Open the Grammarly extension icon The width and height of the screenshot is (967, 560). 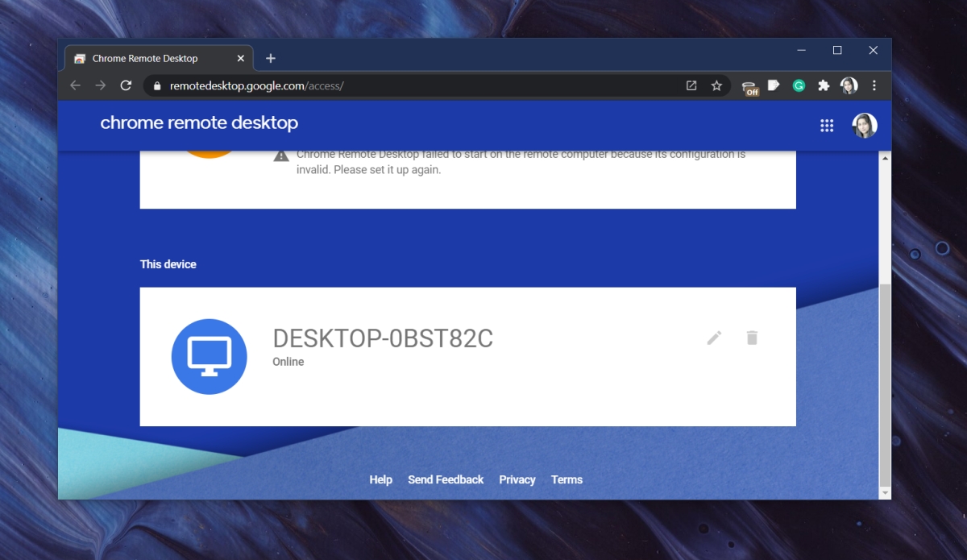(x=798, y=85)
